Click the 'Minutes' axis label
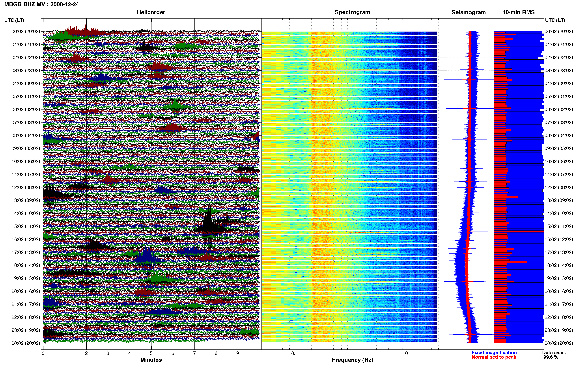This screenshot has height=368, width=588. [x=151, y=360]
